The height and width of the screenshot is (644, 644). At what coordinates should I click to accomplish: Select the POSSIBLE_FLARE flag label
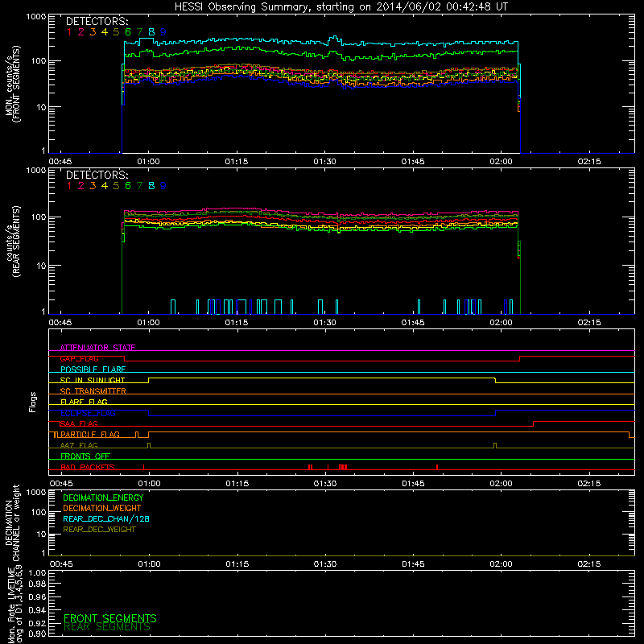point(93,369)
